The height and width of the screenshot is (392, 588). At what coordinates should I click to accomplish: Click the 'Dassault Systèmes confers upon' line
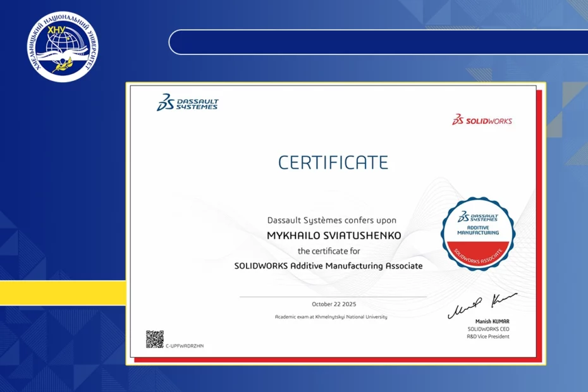(x=332, y=220)
